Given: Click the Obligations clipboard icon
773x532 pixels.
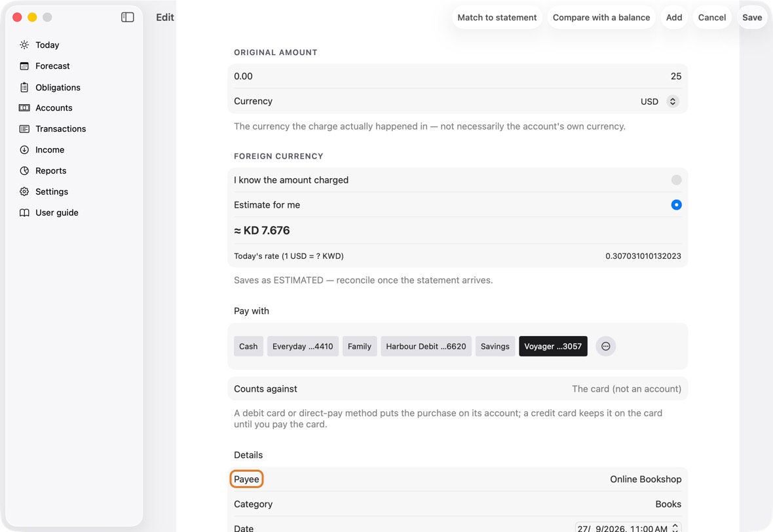Looking at the screenshot, I should tap(24, 87).
